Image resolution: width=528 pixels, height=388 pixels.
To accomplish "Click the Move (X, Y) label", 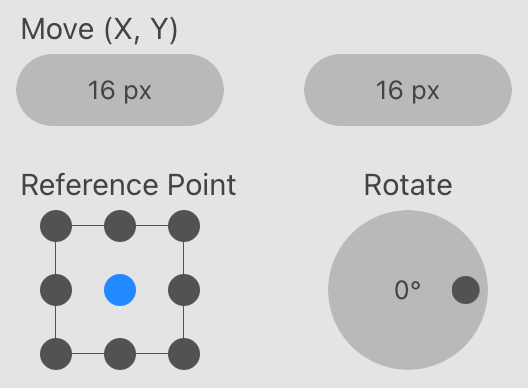I will point(99,30).
